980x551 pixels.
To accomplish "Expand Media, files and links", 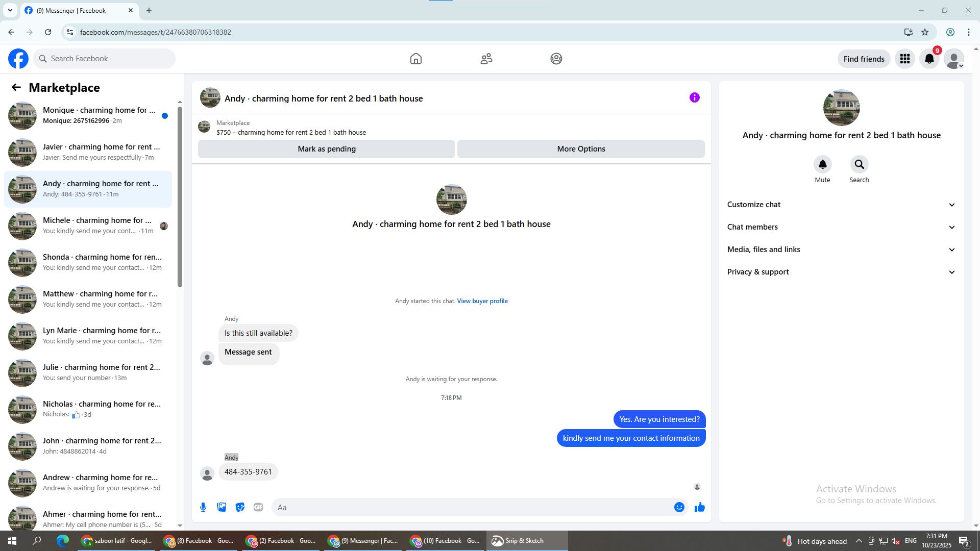I will [841, 249].
